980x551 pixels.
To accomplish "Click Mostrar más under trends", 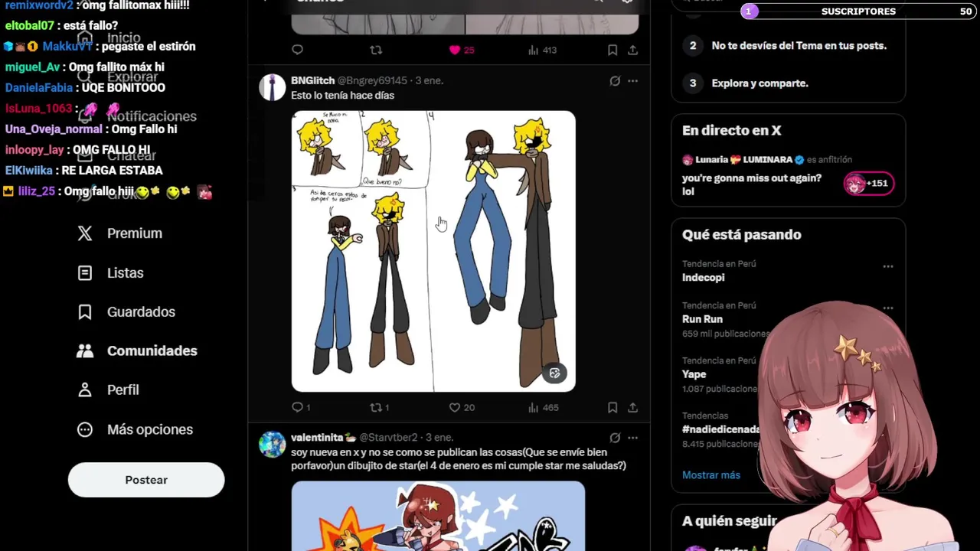I will point(711,475).
